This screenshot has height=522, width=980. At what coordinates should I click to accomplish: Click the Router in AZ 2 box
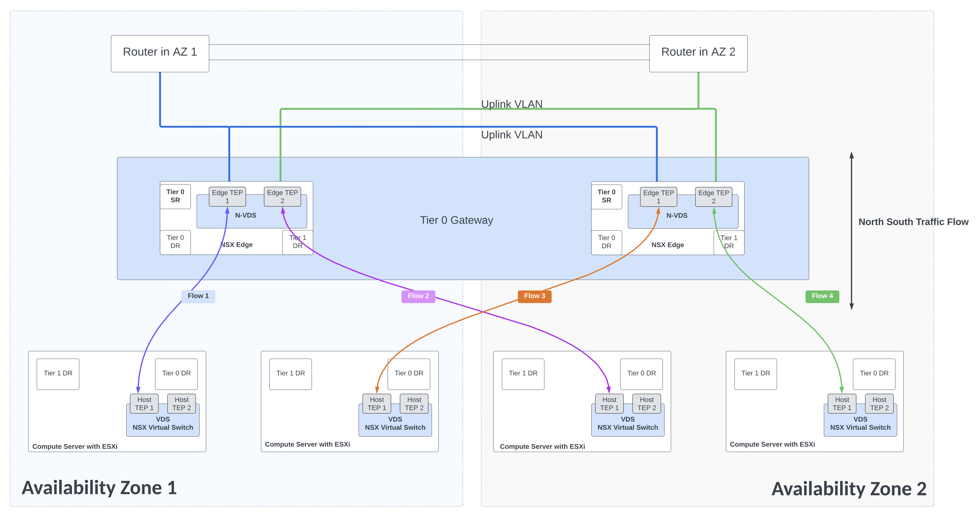(698, 53)
